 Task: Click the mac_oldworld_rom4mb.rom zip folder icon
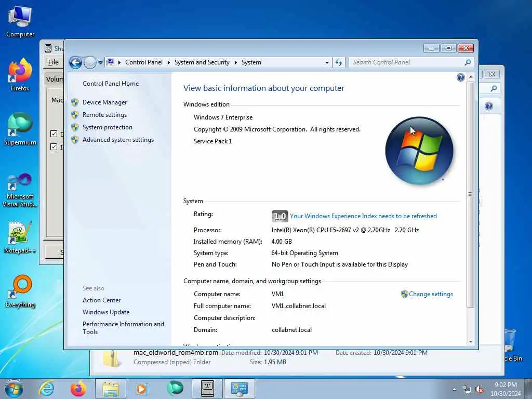[x=111, y=358]
